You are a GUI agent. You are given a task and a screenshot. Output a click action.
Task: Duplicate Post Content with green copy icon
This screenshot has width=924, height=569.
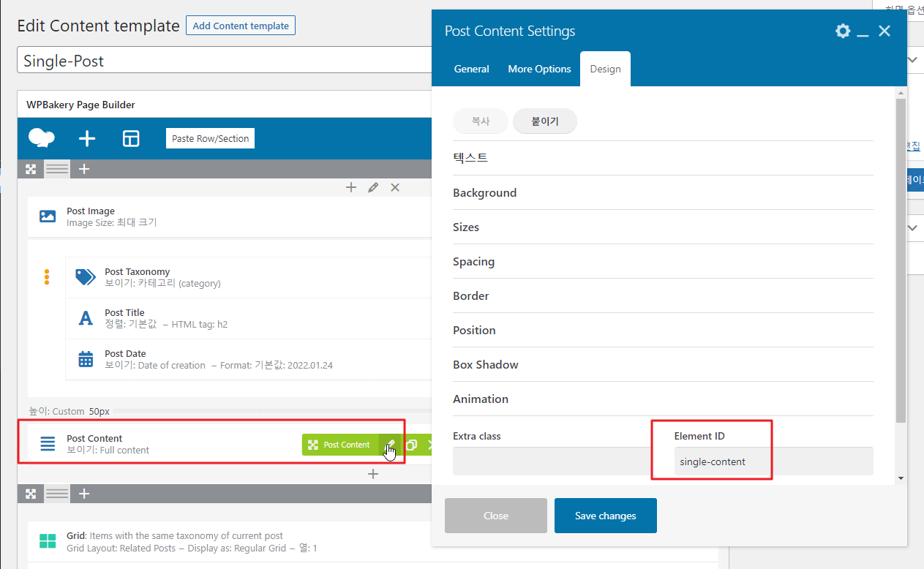pyautogui.click(x=411, y=445)
